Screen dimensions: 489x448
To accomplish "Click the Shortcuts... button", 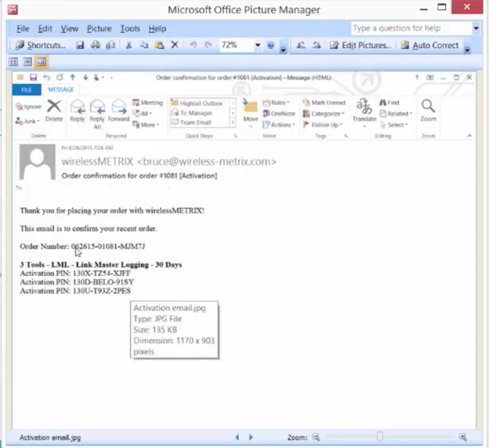I will point(40,46).
